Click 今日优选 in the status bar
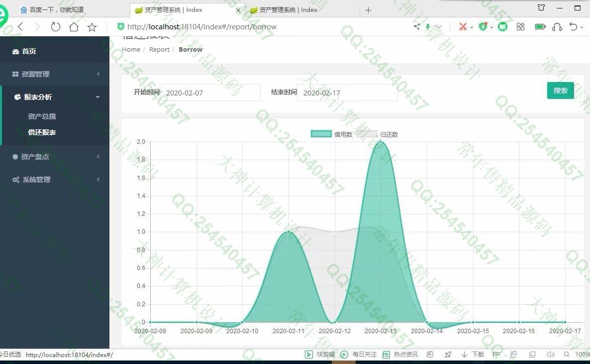Image resolution: width=590 pixels, height=364 pixels. click(10, 354)
